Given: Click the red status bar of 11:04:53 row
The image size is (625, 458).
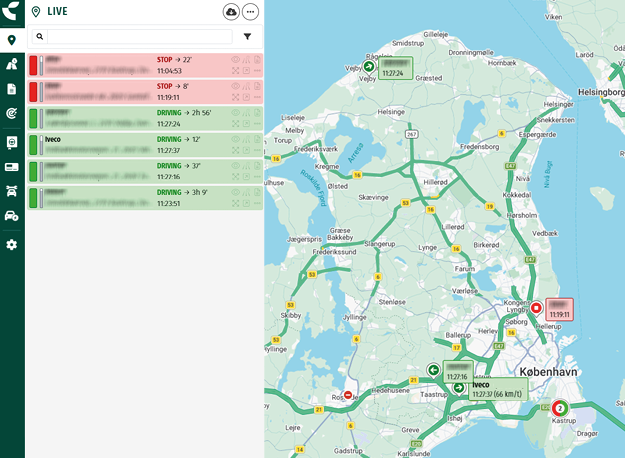Looking at the screenshot, I should [33, 65].
